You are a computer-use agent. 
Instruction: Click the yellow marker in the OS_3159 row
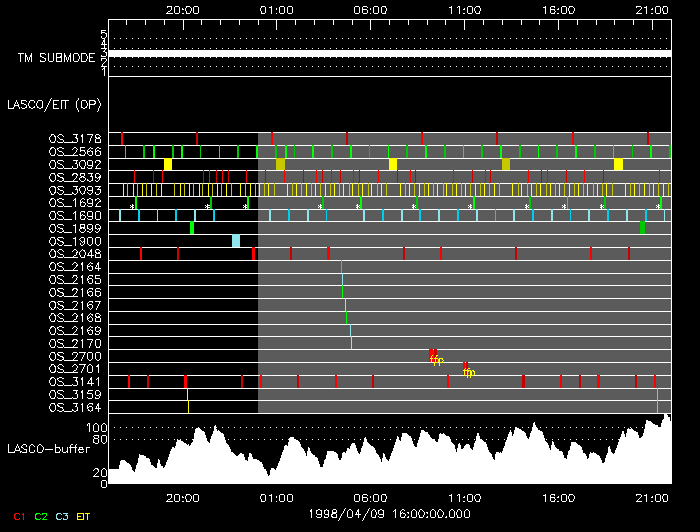tap(188, 400)
